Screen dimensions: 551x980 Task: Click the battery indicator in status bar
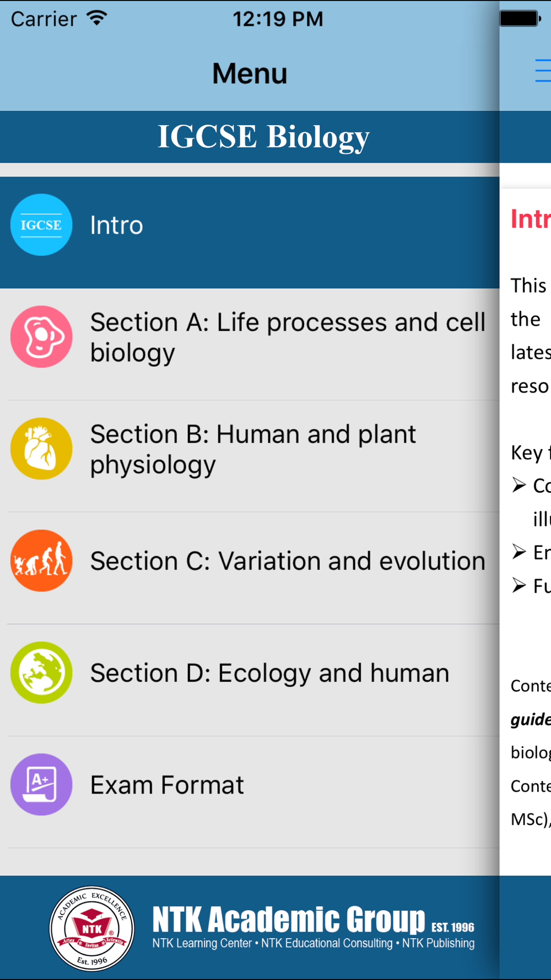[x=520, y=19]
